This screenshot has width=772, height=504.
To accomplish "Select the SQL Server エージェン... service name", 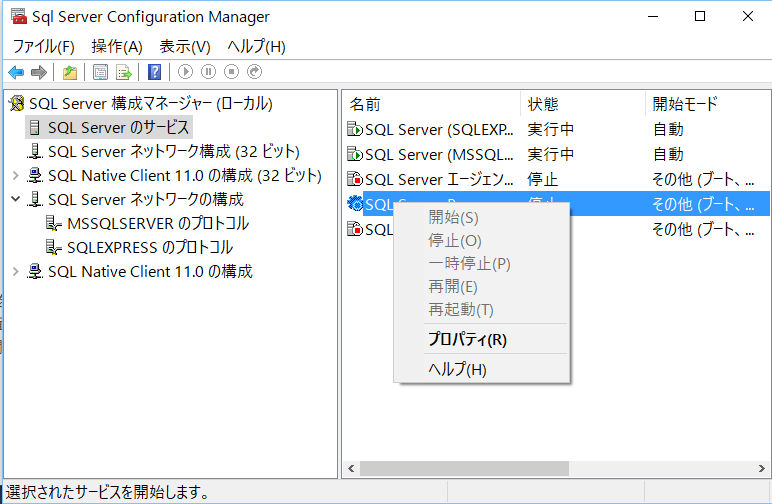I will click(x=439, y=180).
